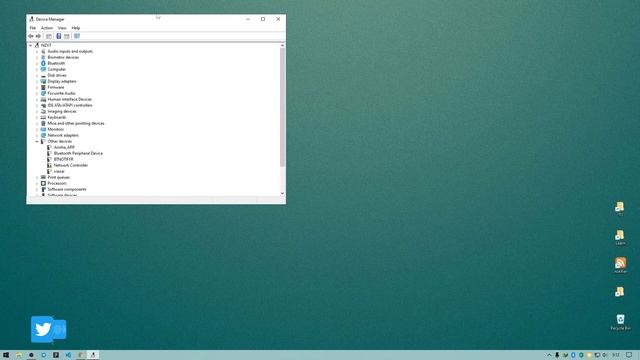
Task: Expand the Software components category
Action: (x=37, y=189)
